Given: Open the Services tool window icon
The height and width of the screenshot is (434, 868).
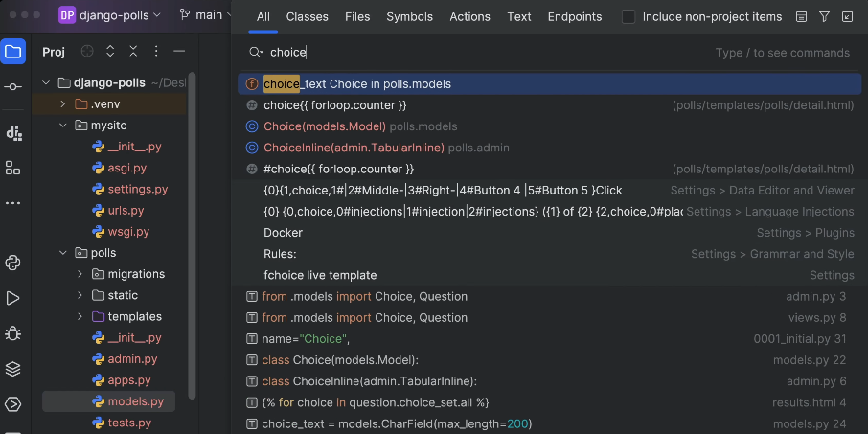Looking at the screenshot, I should pyautogui.click(x=12, y=404).
